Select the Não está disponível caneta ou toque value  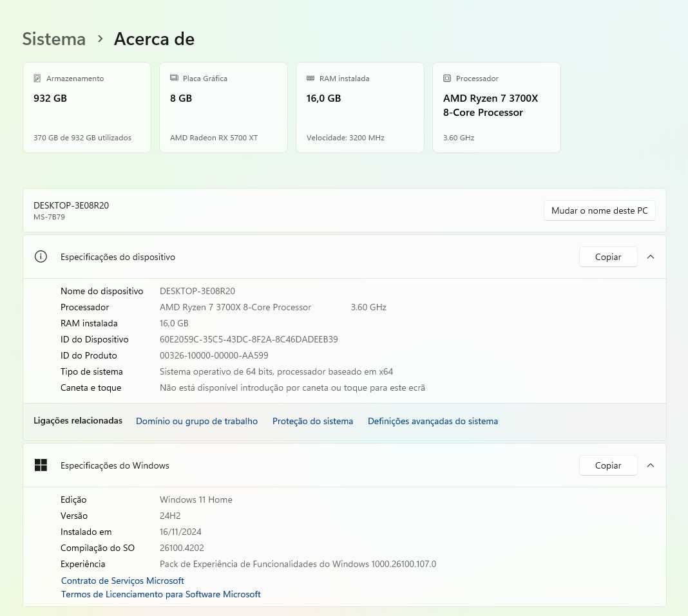[292, 387]
